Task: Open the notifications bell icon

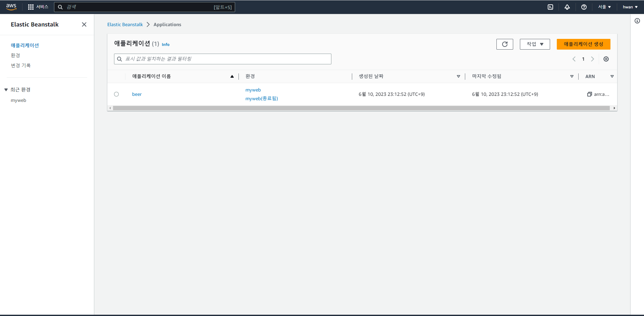Action: [567, 7]
